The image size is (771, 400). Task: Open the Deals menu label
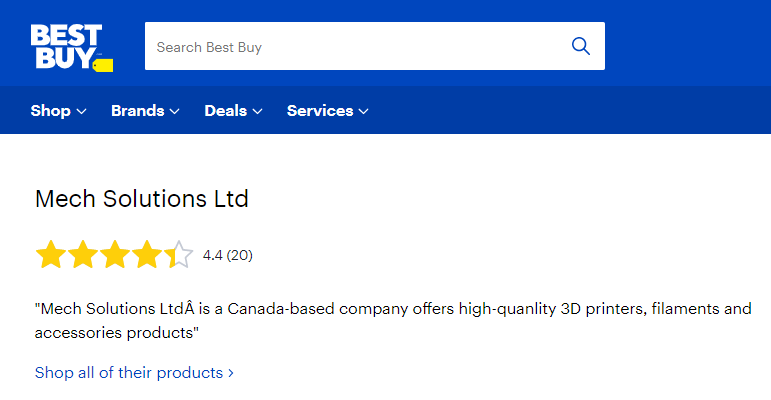tap(226, 111)
